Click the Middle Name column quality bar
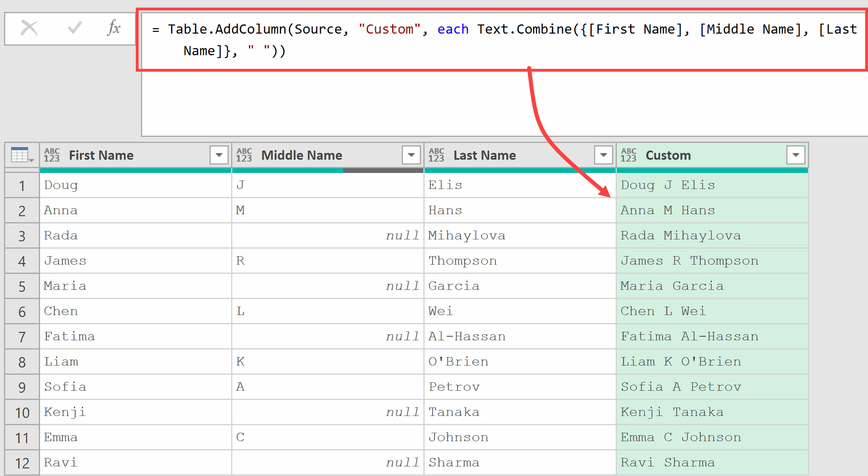 pos(328,171)
